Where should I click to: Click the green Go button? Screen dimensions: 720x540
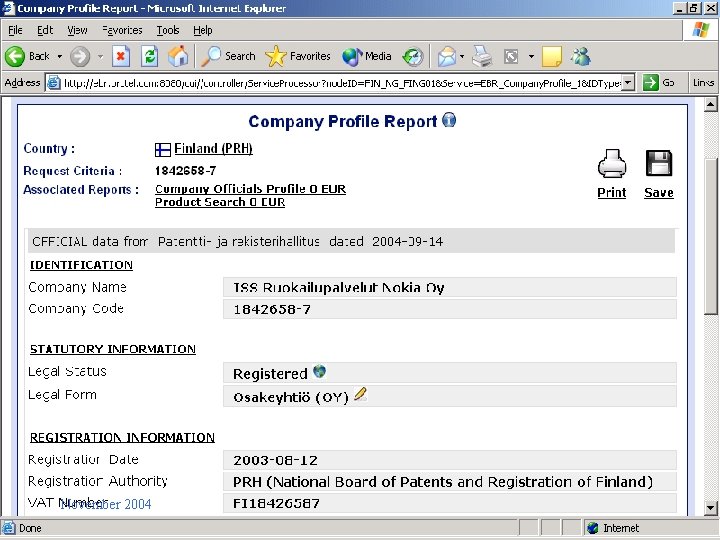(x=658, y=83)
